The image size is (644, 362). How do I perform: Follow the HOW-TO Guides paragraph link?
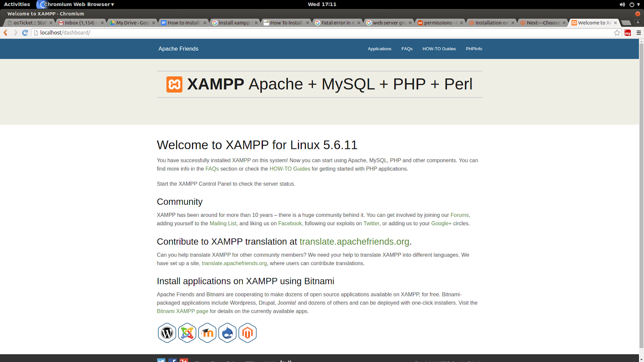(290, 169)
